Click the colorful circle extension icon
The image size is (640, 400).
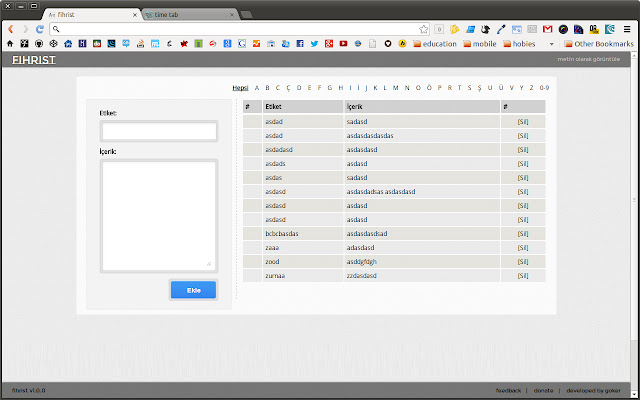(563, 29)
